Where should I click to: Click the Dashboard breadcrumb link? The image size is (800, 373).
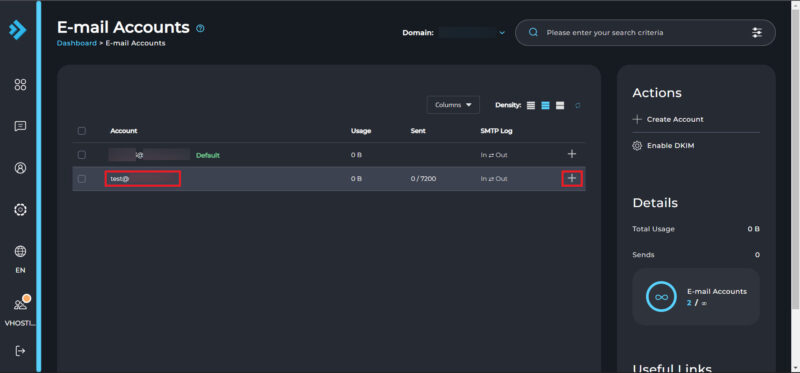tap(77, 43)
